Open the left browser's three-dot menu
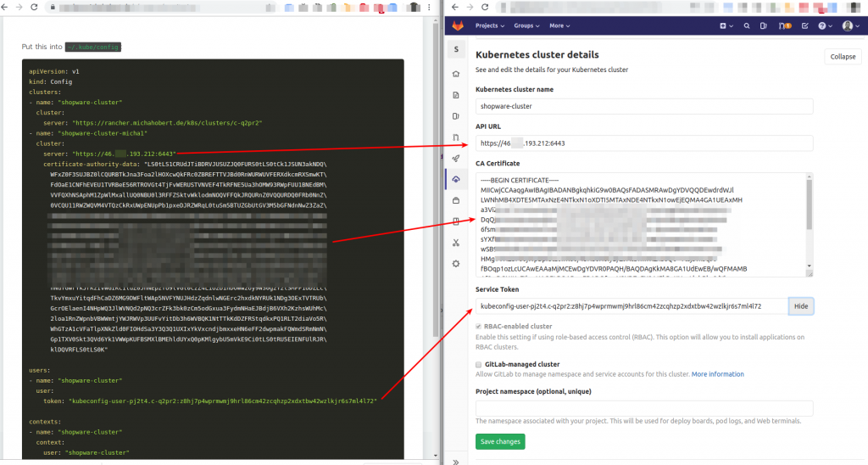The image size is (868, 465). pos(429,7)
